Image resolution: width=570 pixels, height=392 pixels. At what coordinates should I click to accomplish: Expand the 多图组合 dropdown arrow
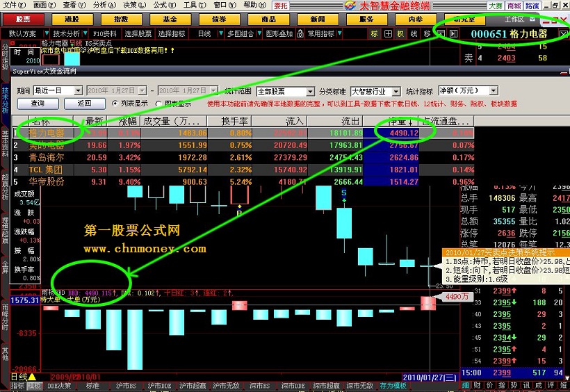[259, 34]
